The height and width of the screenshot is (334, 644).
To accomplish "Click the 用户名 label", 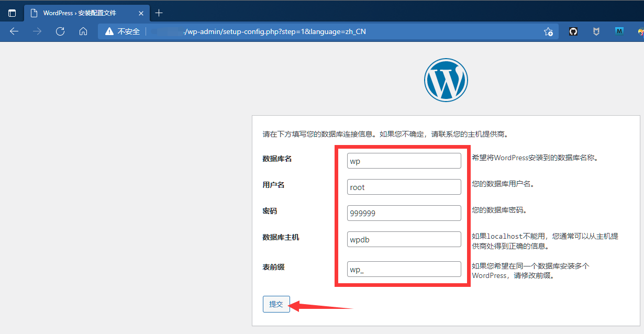I will pyautogui.click(x=273, y=185).
